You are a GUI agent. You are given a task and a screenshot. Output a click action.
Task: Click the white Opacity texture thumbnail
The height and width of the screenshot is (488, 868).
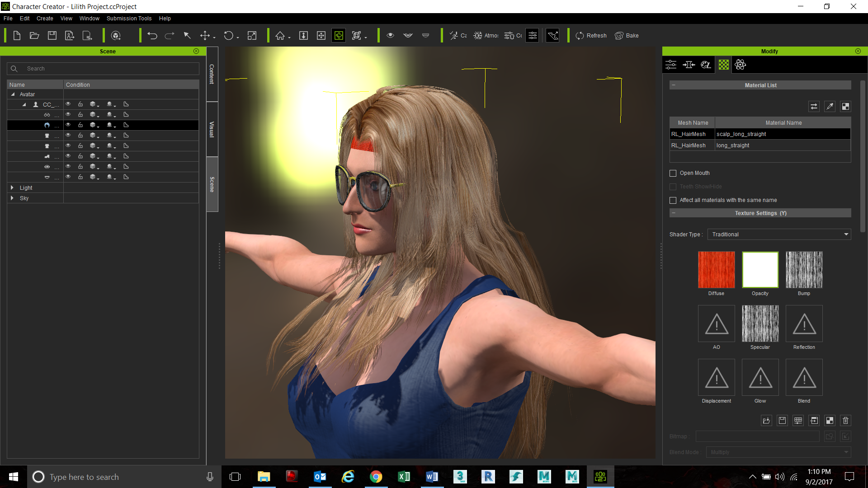pos(760,270)
